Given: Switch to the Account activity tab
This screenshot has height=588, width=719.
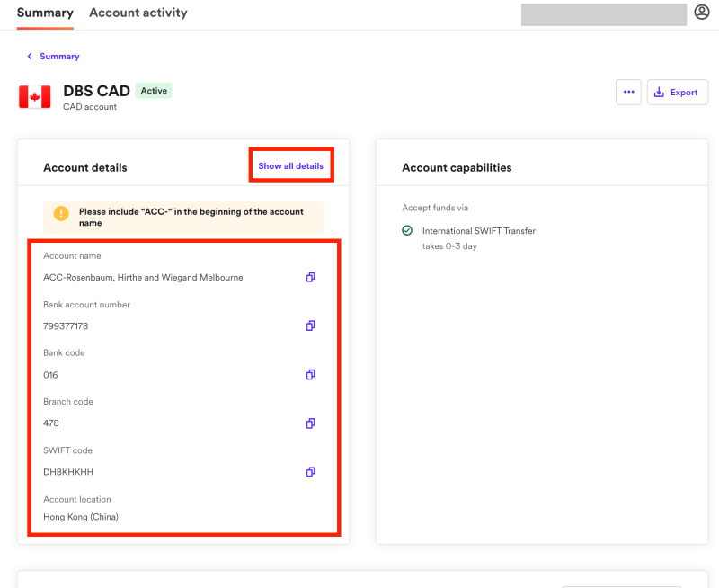Looking at the screenshot, I should [138, 13].
